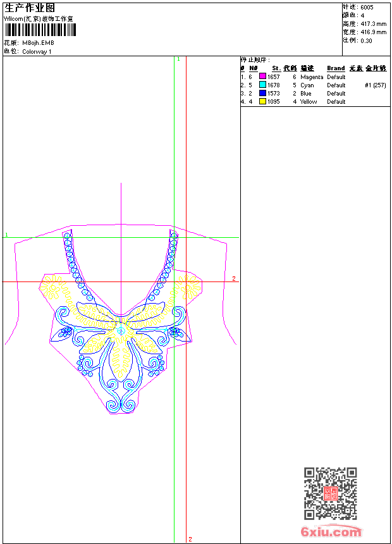This screenshot has height=544, width=392.
Task: Click the St. column header
Action: coord(276,68)
